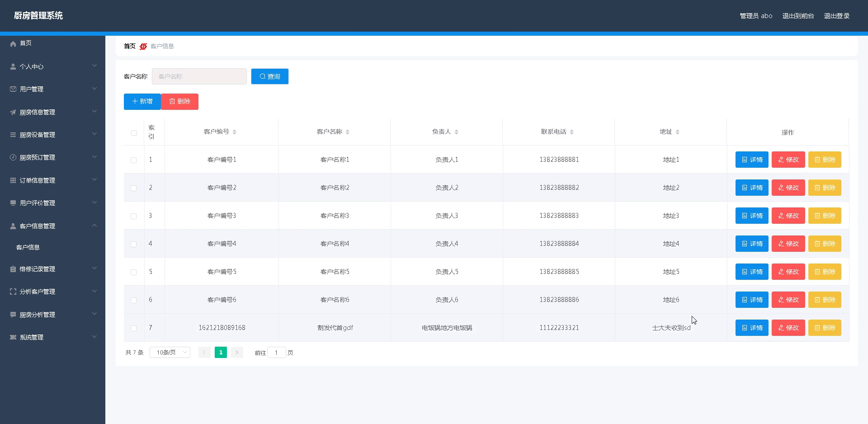Viewport: 868px width, 424px height.
Task: Open 首页 in the sidebar menu
Action: pos(52,43)
